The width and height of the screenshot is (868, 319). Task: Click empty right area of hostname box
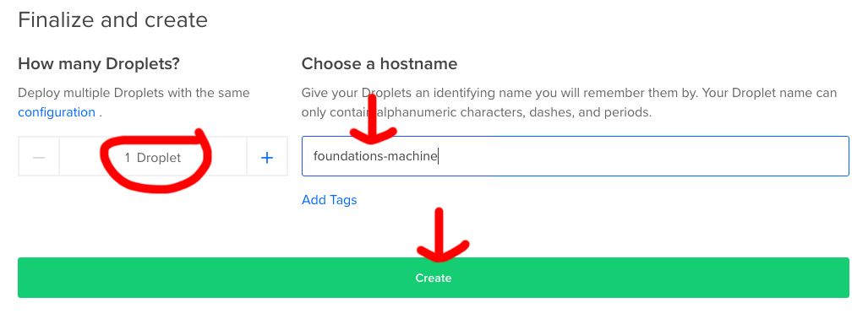point(642,156)
